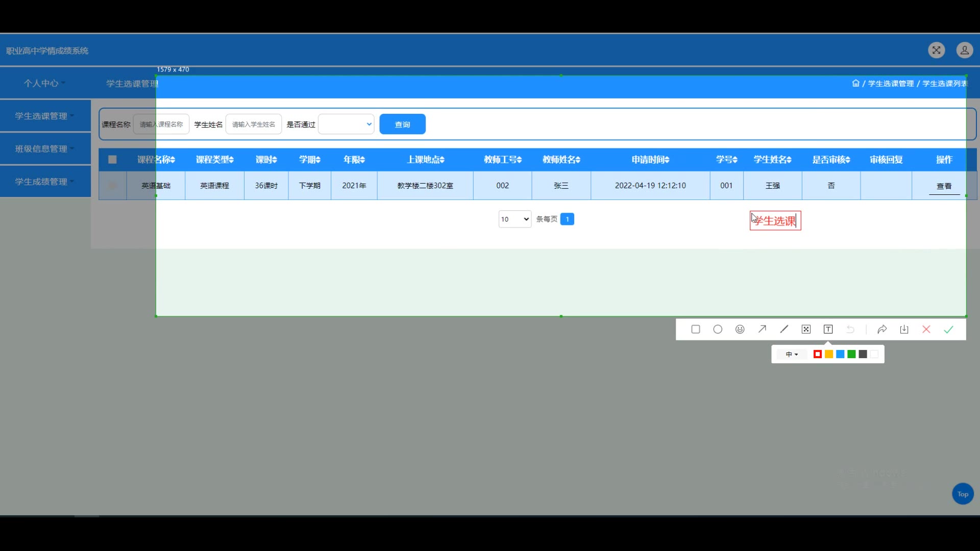The height and width of the screenshot is (551, 980).
Task: Confirm screenshot with green checkmark
Action: pos(948,330)
